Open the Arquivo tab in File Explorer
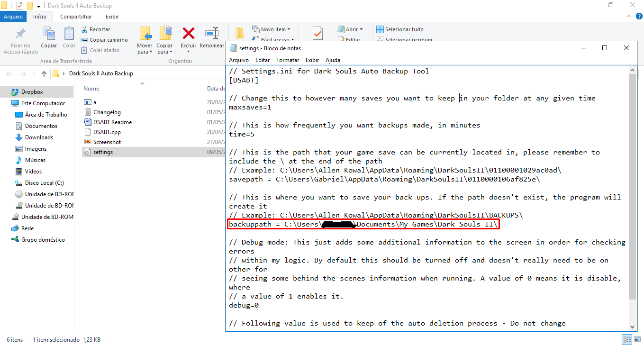Image resolution: width=644 pixels, height=345 pixels. click(13, 17)
